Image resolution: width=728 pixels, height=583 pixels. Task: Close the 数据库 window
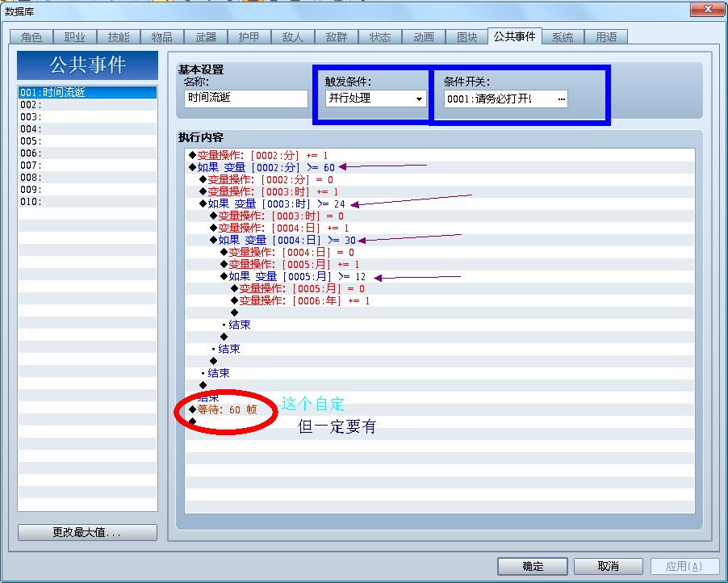pos(707,10)
